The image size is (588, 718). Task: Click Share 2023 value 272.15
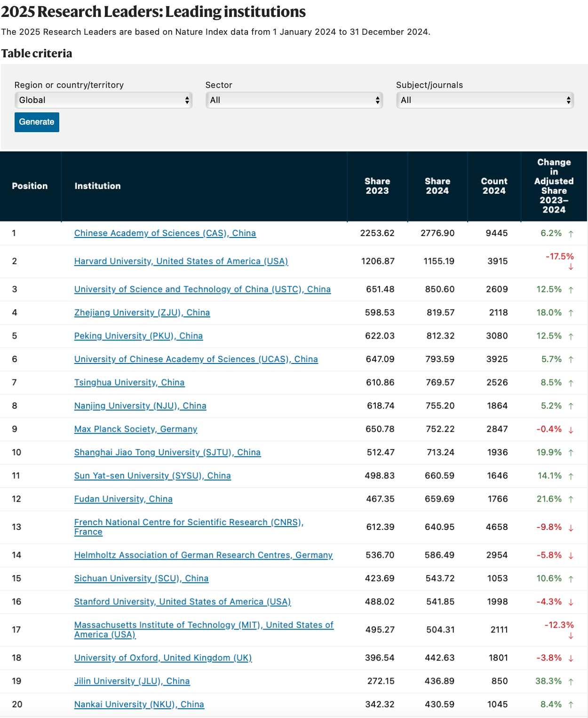click(x=381, y=681)
